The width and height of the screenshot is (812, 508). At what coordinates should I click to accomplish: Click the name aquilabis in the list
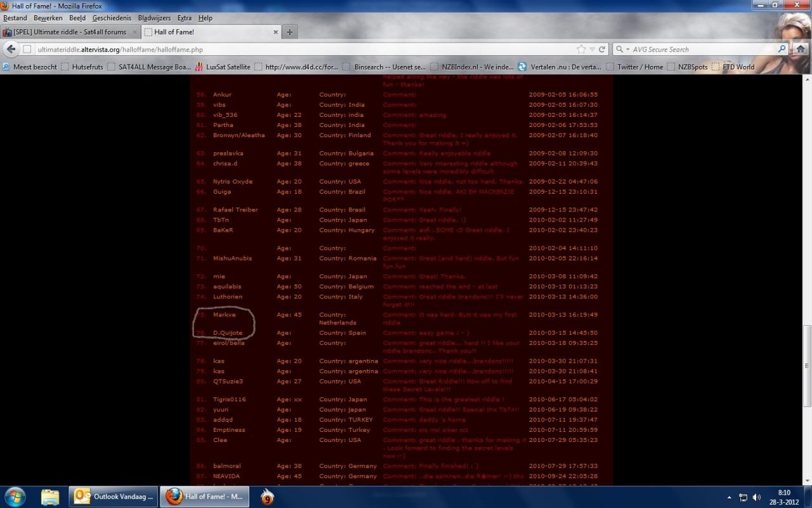pyautogui.click(x=227, y=286)
